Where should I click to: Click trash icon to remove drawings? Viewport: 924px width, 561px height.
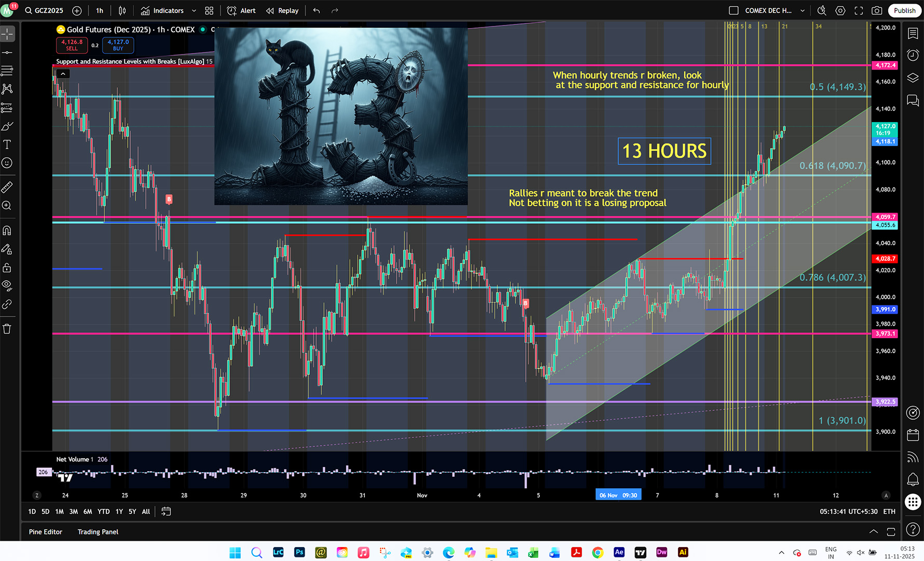tap(7, 329)
